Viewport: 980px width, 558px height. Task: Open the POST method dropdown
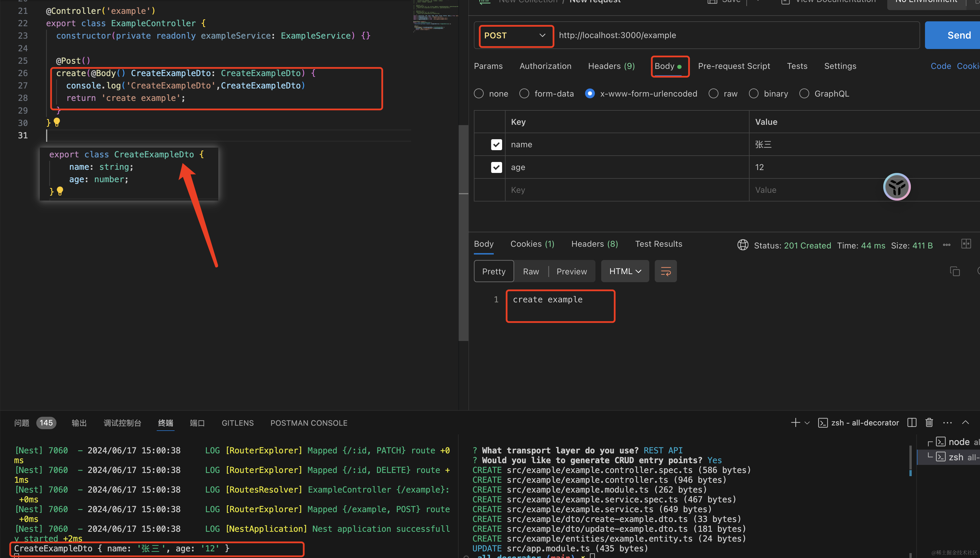515,36
